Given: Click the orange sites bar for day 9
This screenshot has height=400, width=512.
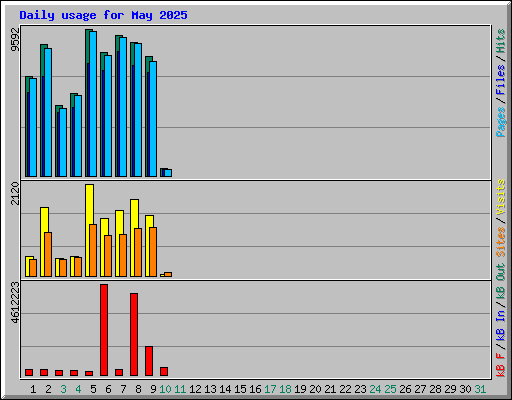Looking at the screenshot, I should pyautogui.click(x=153, y=252).
